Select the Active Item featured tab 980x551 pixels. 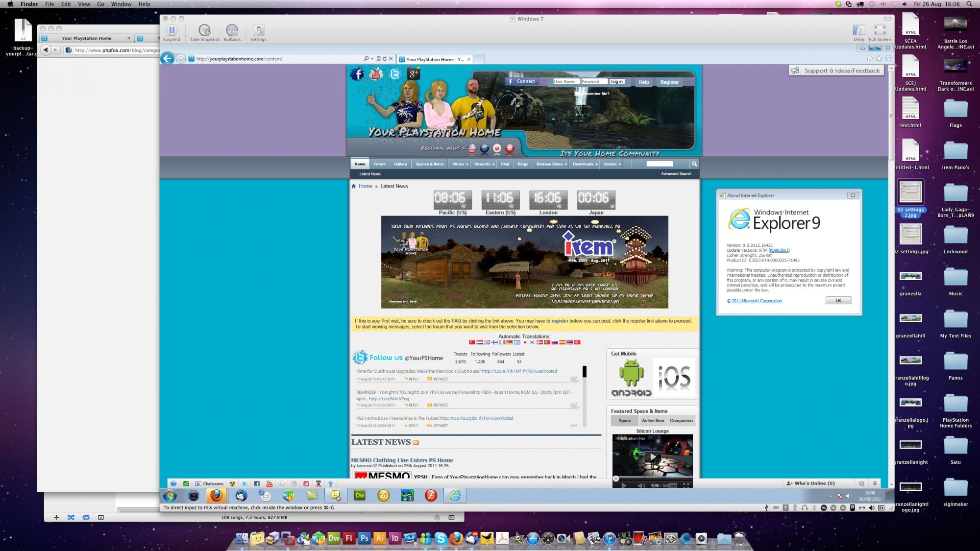(653, 421)
